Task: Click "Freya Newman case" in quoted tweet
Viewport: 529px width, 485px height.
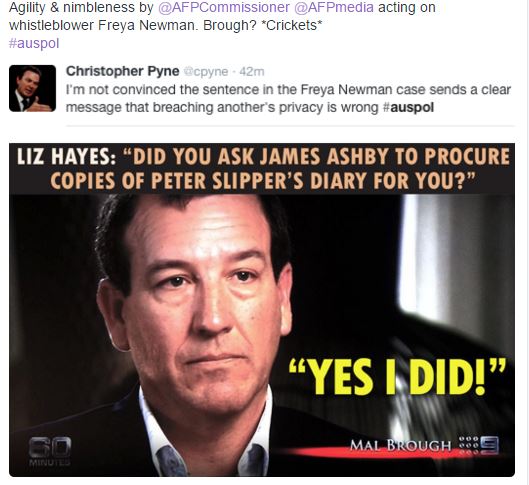Action: pyautogui.click(x=364, y=90)
